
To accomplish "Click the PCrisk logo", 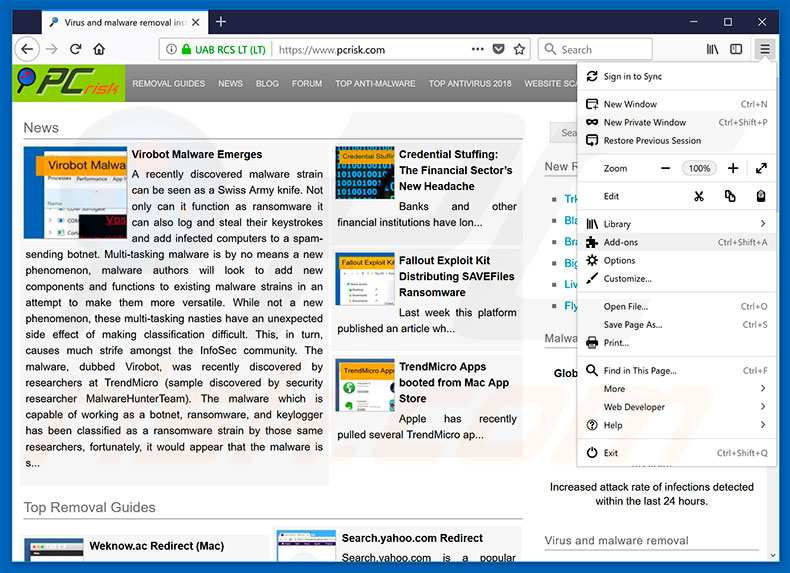I will click(69, 83).
